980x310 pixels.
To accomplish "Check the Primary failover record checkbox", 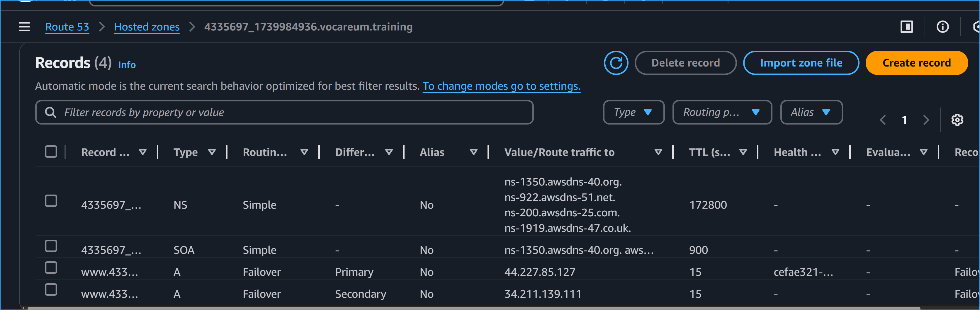I will tap(51, 268).
